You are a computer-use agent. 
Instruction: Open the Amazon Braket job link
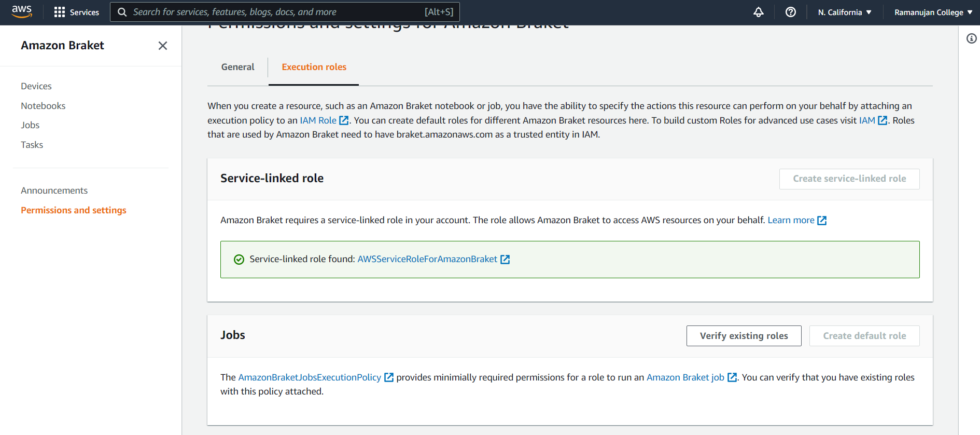point(685,377)
